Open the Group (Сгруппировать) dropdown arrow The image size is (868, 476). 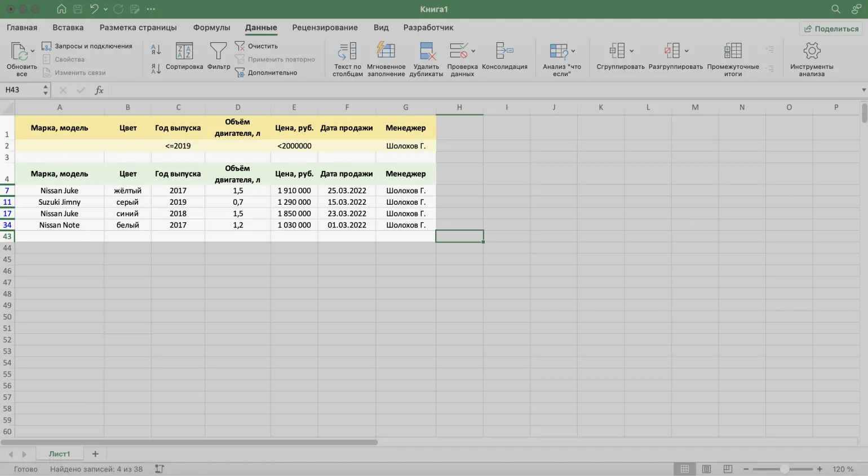click(631, 51)
